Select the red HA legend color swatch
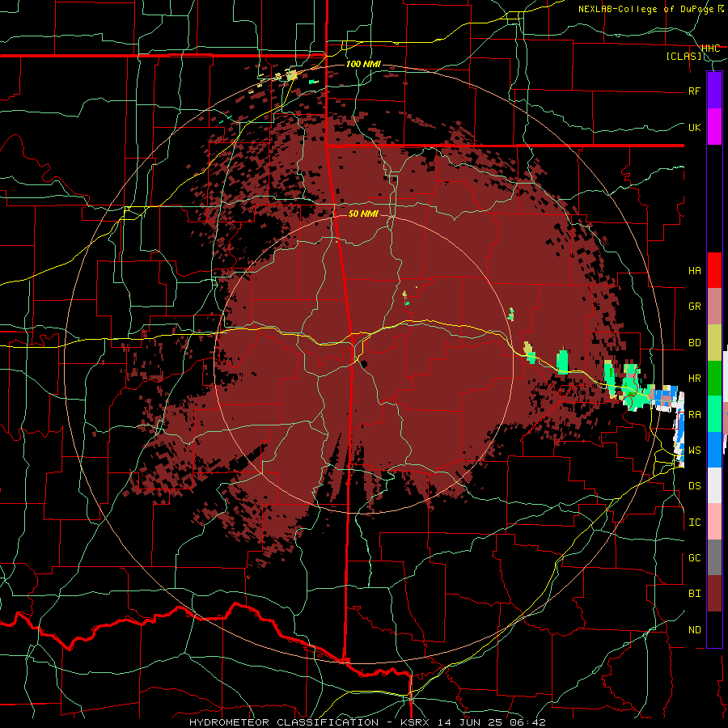Image resolution: width=728 pixels, height=728 pixels. [x=714, y=270]
